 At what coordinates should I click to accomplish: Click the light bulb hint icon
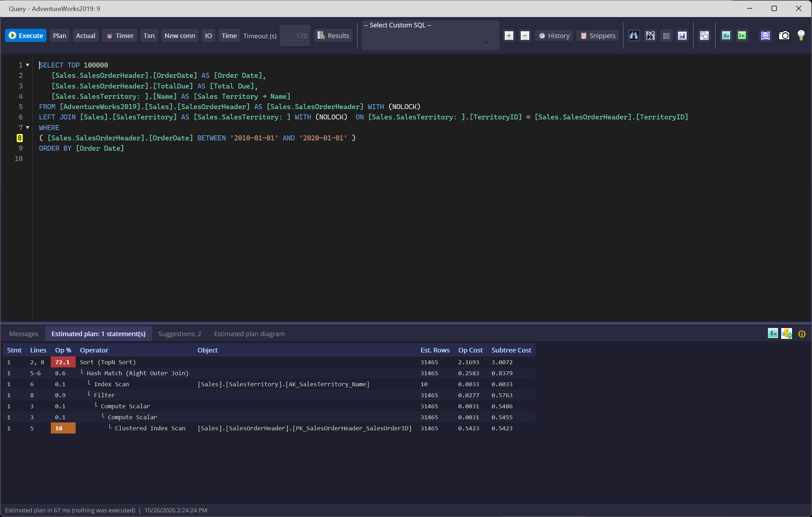801,36
